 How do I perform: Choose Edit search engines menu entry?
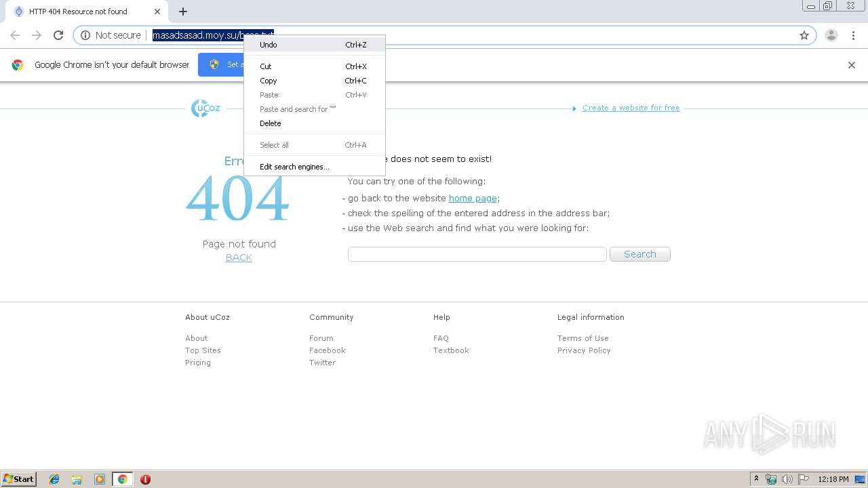315,167
